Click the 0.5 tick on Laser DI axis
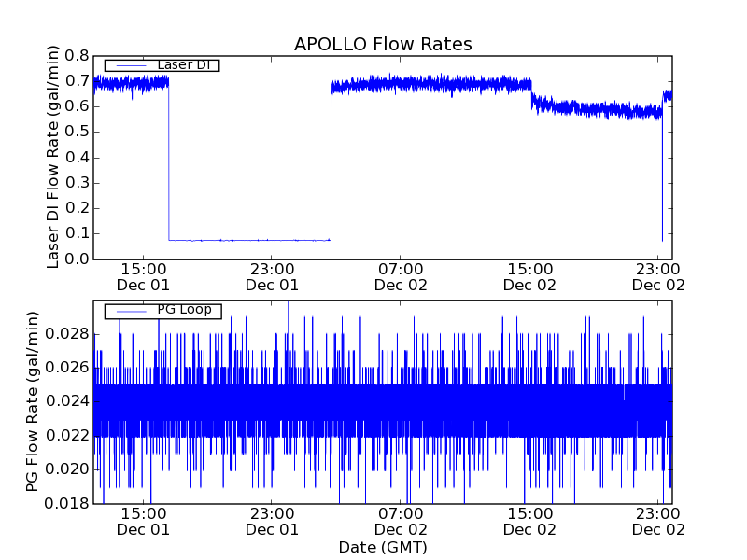747x560 pixels. [78, 132]
